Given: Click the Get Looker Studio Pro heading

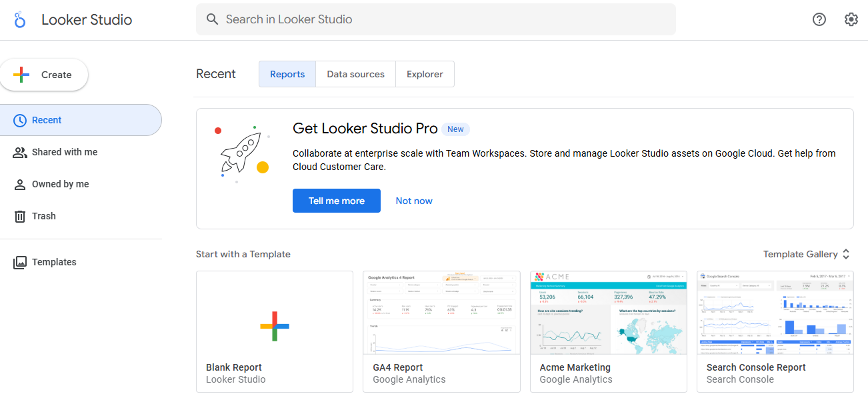Looking at the screenshot, I should coord(365,129).
